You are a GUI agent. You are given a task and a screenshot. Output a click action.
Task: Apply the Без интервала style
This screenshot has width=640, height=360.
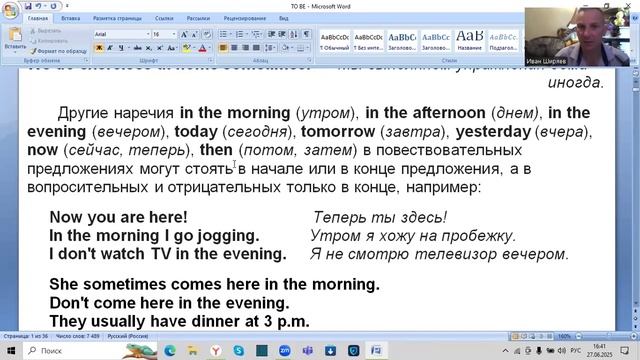click(368, 41)
